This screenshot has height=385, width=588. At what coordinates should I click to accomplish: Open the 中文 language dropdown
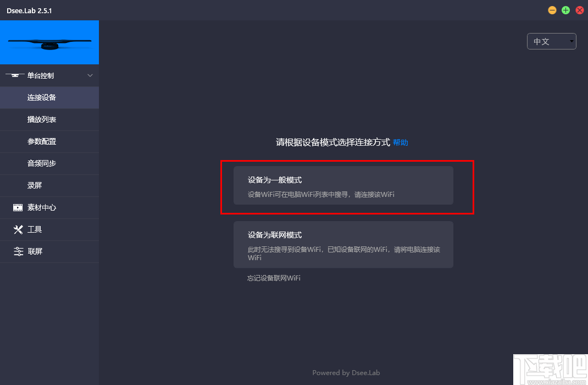551,41
